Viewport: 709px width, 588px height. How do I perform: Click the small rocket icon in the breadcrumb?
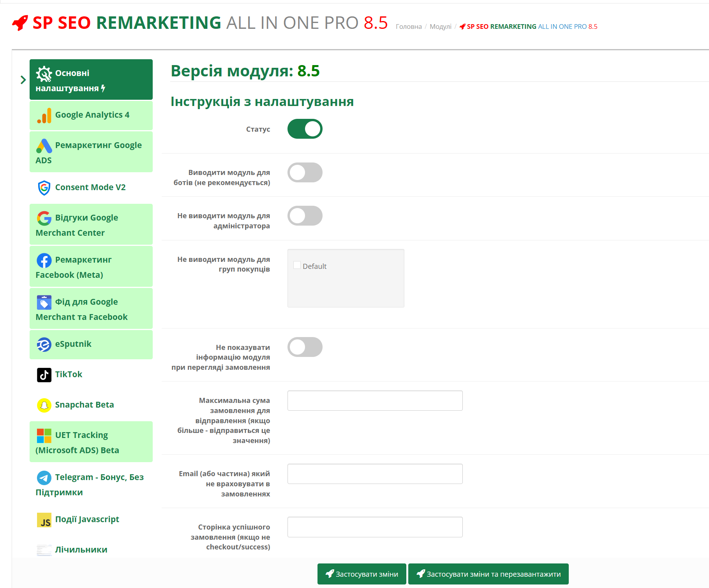pos(462,26)
